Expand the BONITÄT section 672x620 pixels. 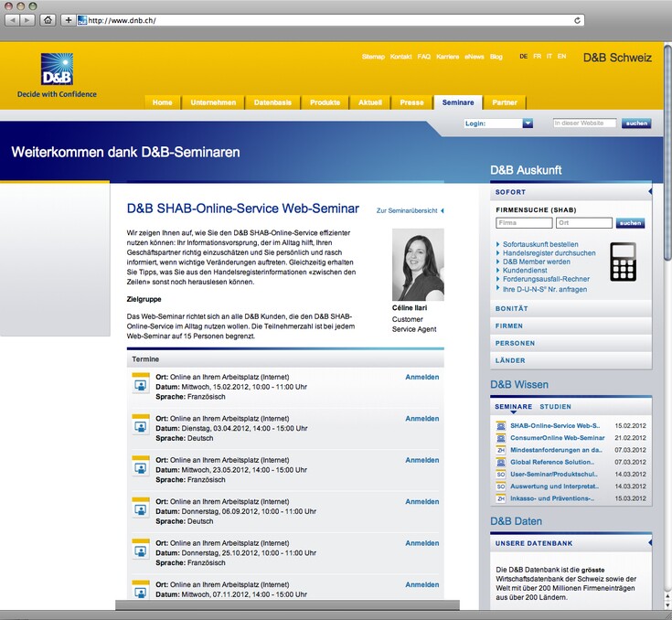(571, 308)
